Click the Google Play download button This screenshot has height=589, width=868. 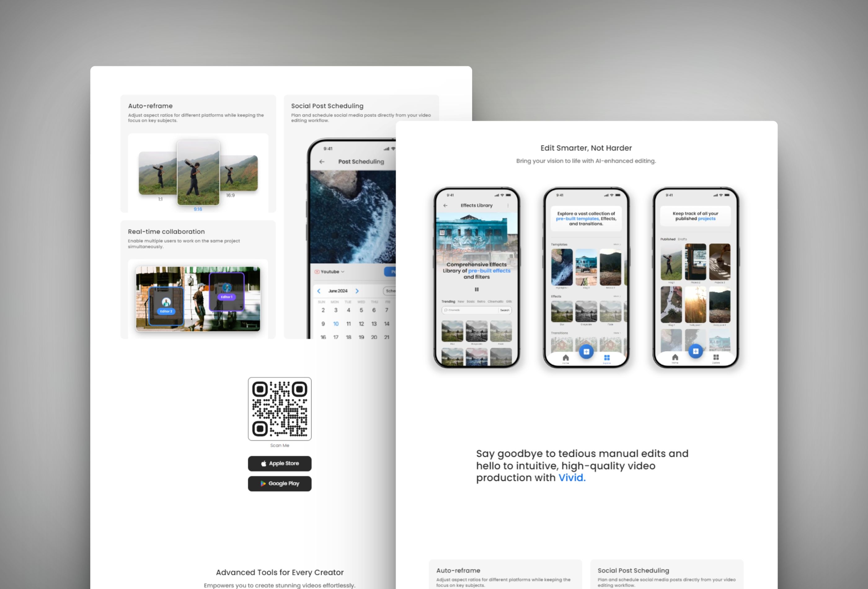tap(279, 483)
